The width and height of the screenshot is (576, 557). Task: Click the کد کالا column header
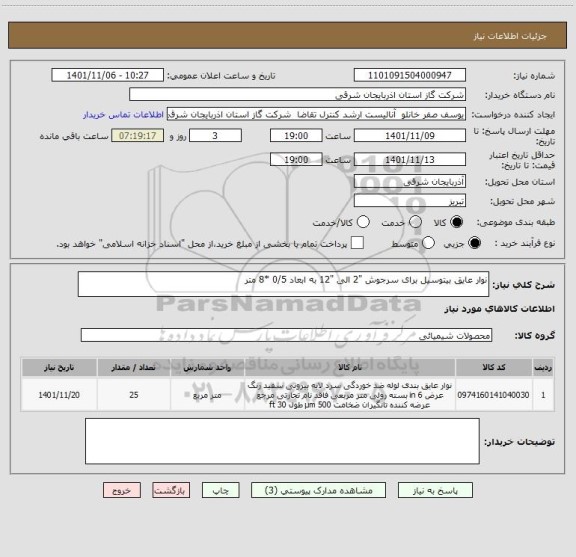[494, 367]
